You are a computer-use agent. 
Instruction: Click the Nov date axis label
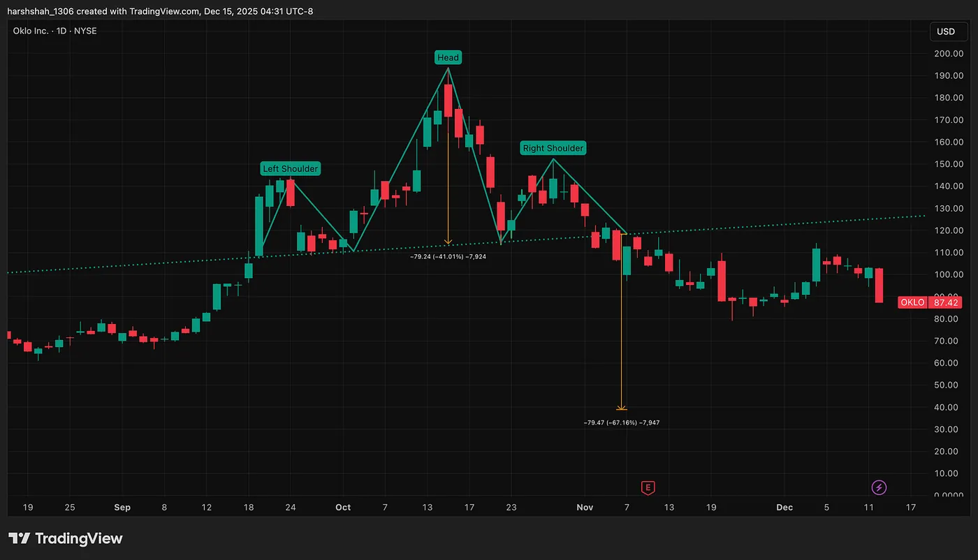(585, 508)
